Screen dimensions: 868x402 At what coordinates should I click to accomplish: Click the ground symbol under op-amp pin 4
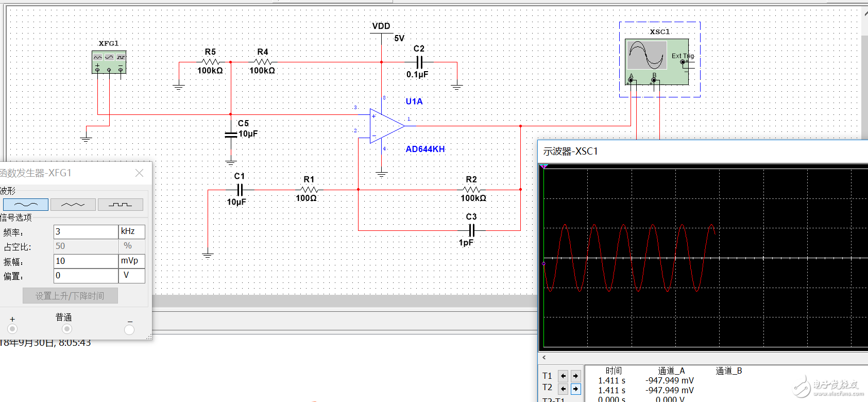(381, 175)
